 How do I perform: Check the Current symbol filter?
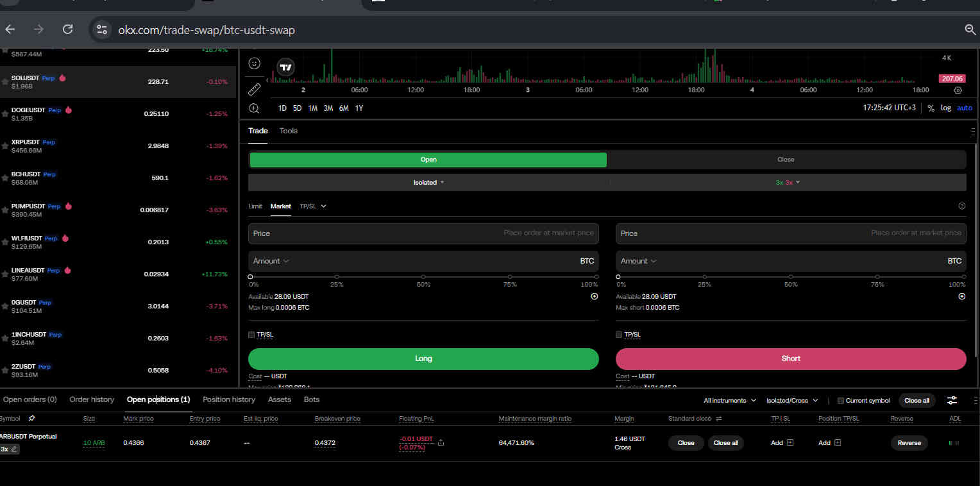point(841,401)
